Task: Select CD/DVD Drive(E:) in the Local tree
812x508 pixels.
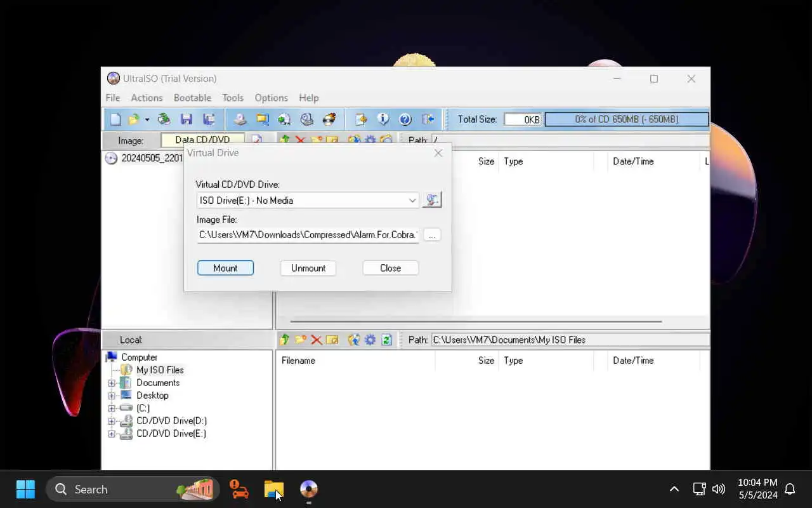Action: 171,434
